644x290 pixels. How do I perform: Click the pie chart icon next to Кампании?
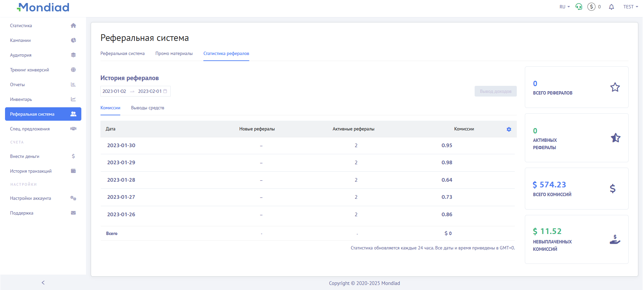73,40
